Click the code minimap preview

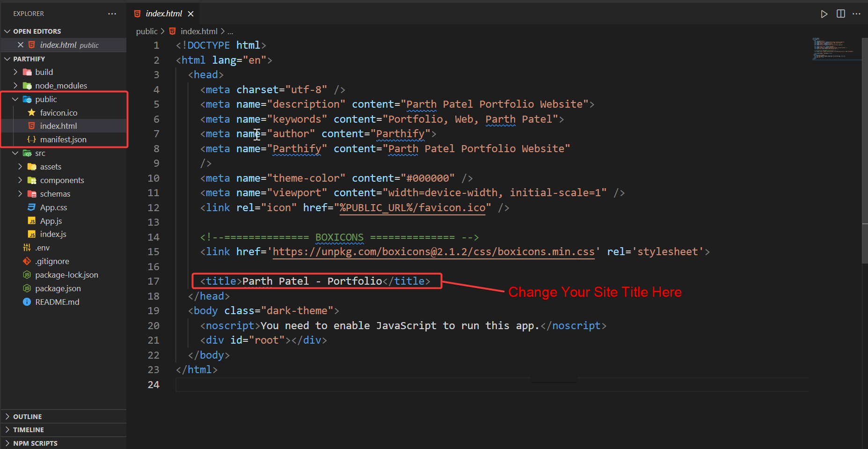(x=836, y=49)
